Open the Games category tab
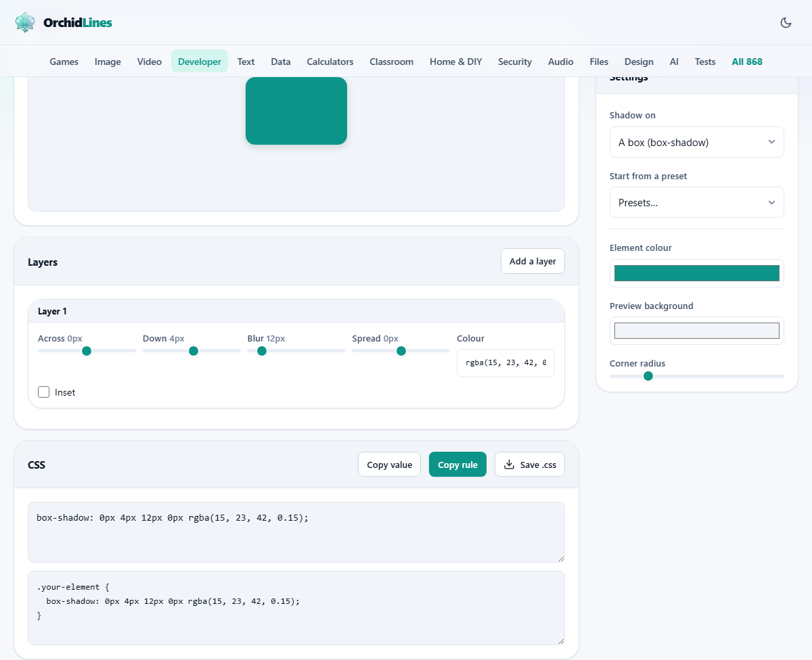 click(x=64, y=62)
